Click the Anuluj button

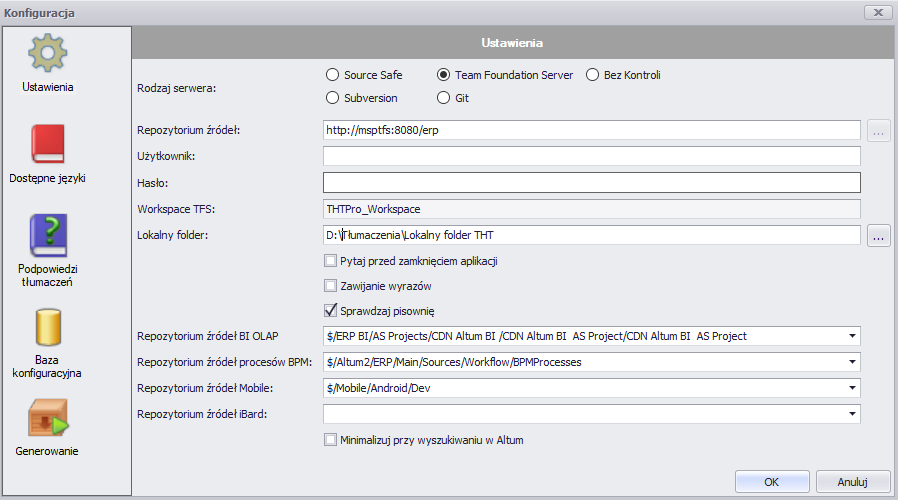[x=853, y=482]
